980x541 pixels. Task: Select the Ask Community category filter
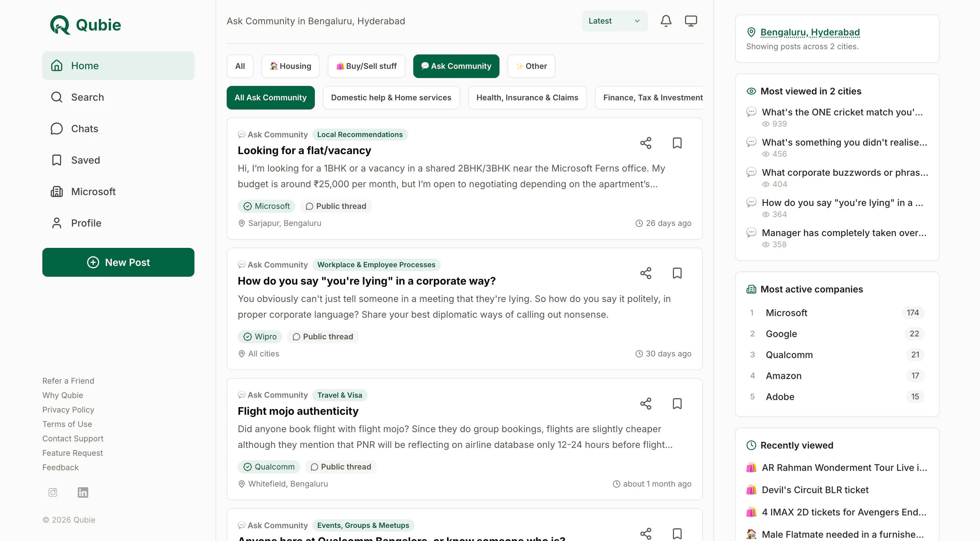(x=456, y=66)
